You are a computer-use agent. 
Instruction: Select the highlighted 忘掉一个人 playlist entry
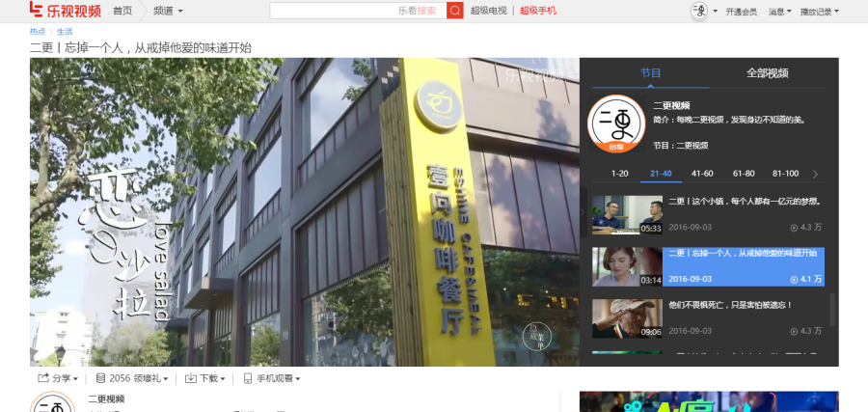click(744, 266)
